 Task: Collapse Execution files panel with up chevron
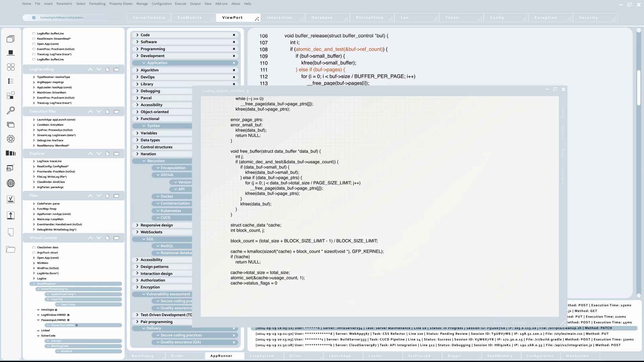click(90, 112)
